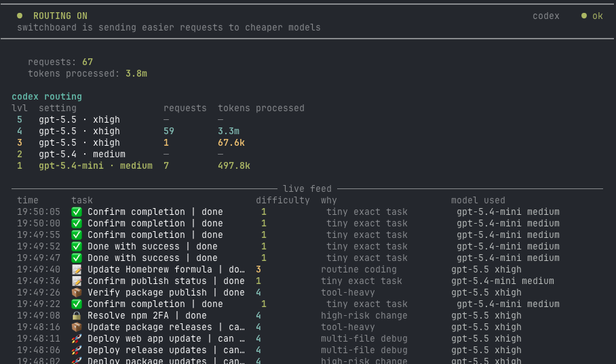Click the level 1 token count 497.8k

tap(234, 165)
